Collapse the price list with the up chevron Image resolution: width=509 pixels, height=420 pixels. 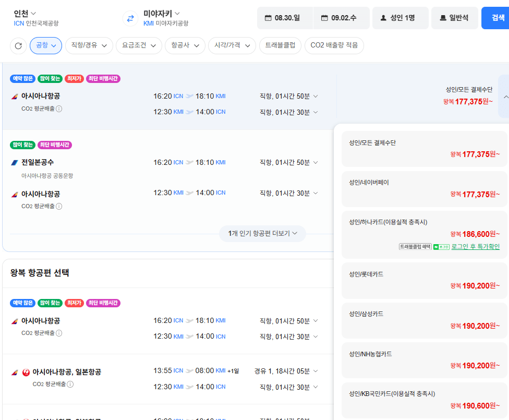pyautogui.click(x=506, y=97)
